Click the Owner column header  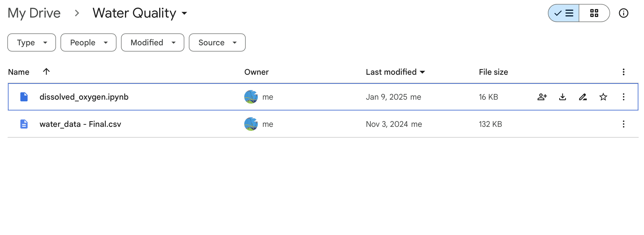click(256, 72)
